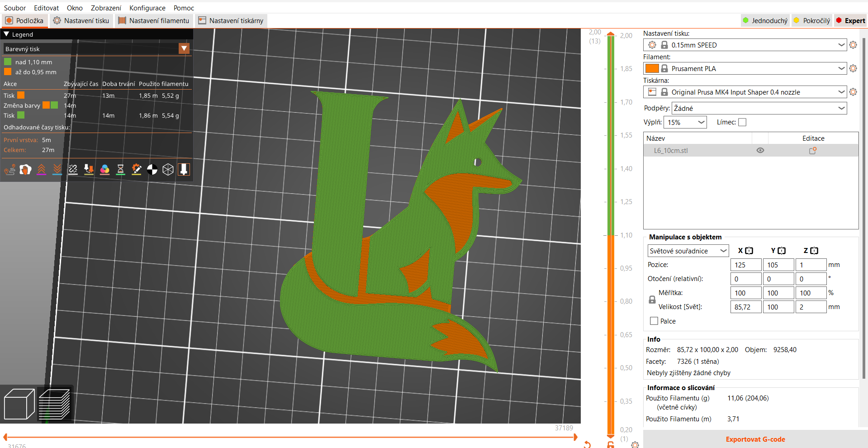Screen dimensions: 868x448
Task: Toggle retractions visibility in the legend
Action: [42, 170]
